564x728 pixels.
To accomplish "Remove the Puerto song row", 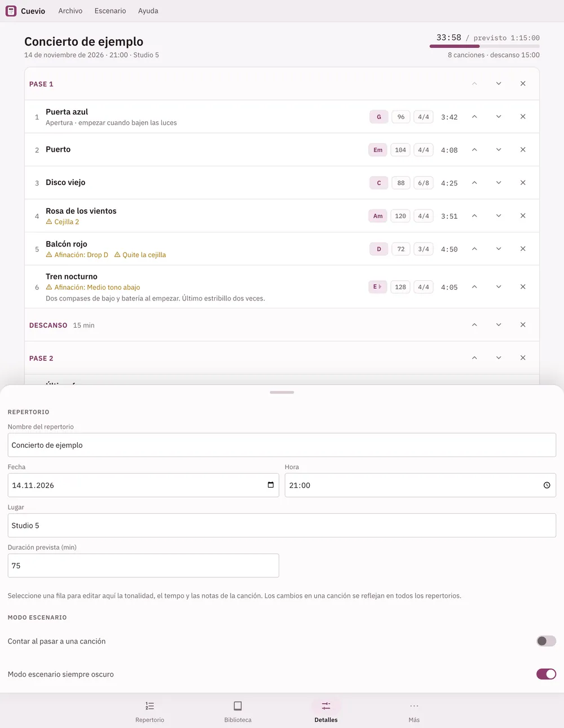I will click(523, 150).
